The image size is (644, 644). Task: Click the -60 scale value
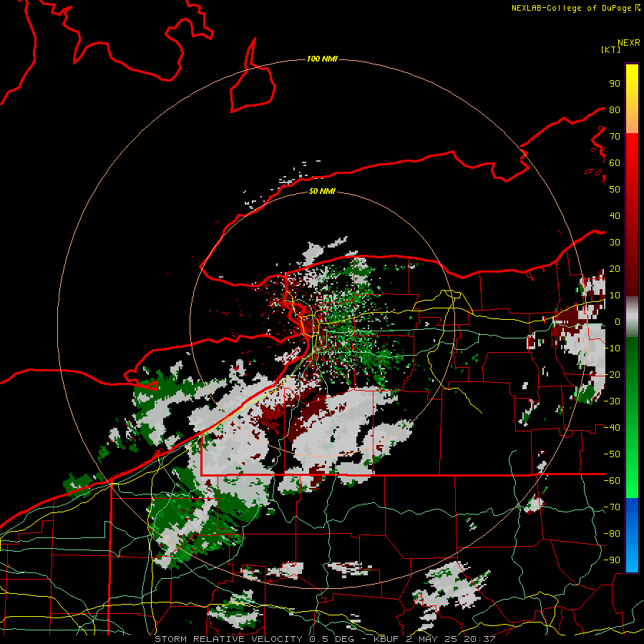click(612, 481)
